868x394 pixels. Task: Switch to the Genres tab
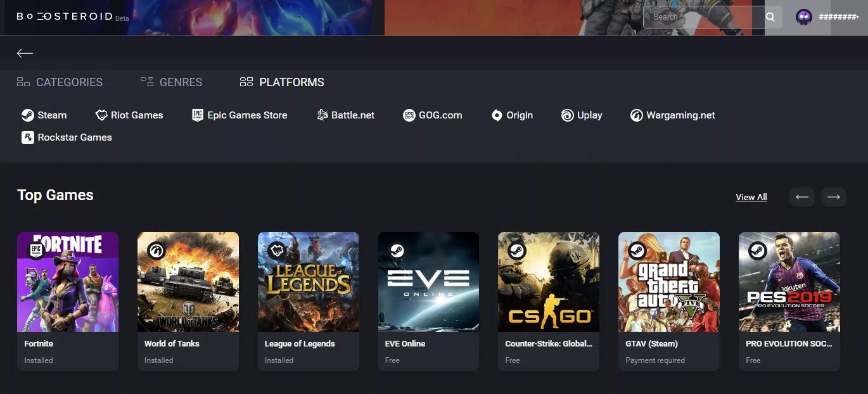tap(171, 82)
